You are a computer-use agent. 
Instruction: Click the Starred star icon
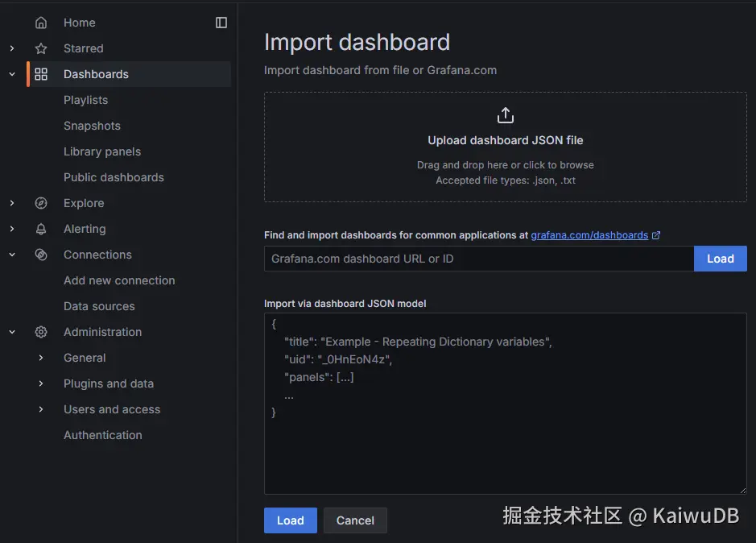(41, 48)
